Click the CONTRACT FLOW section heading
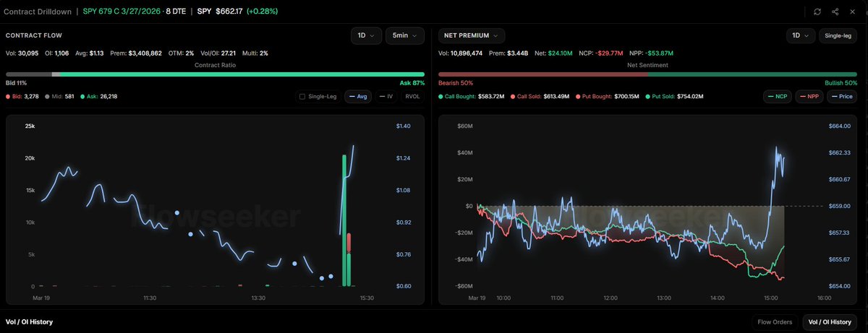This screenshot has width=868, height=333. 33,35
